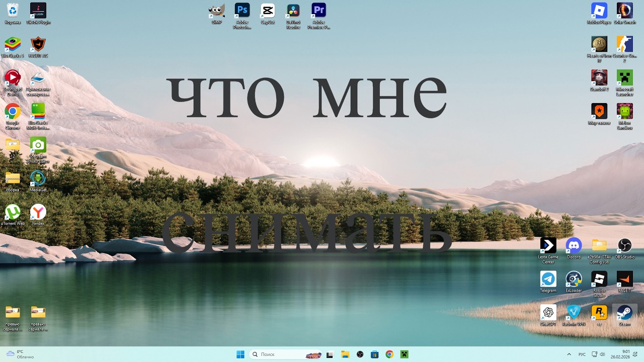Open OBS from the taskbar
Viewport: 644px width, 362px height.
[360, 354]
